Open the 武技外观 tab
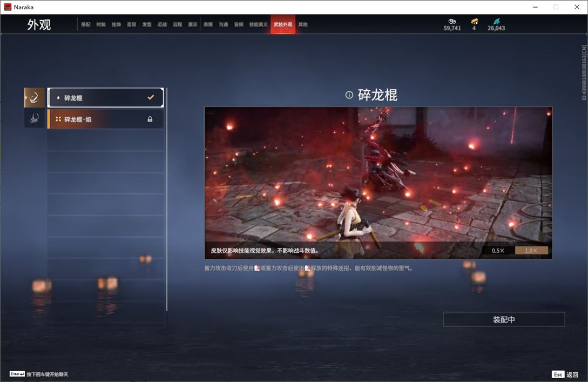 point(283,24)
